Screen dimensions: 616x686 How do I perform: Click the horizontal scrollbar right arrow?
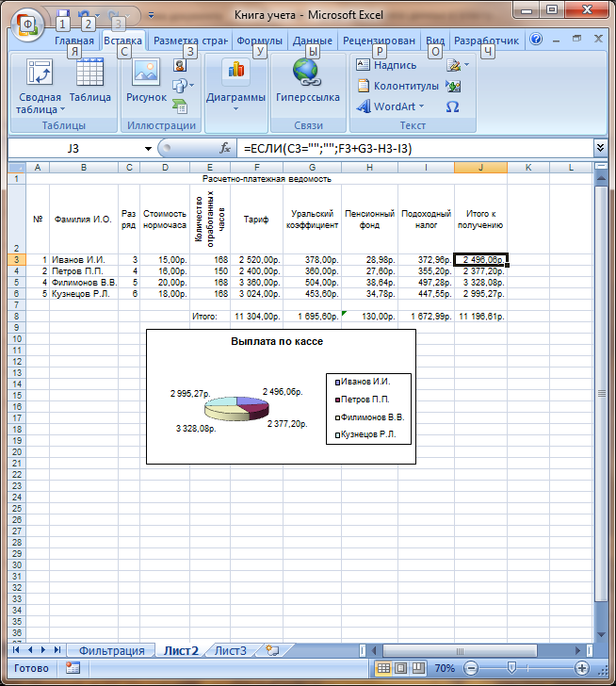(578, 650)
